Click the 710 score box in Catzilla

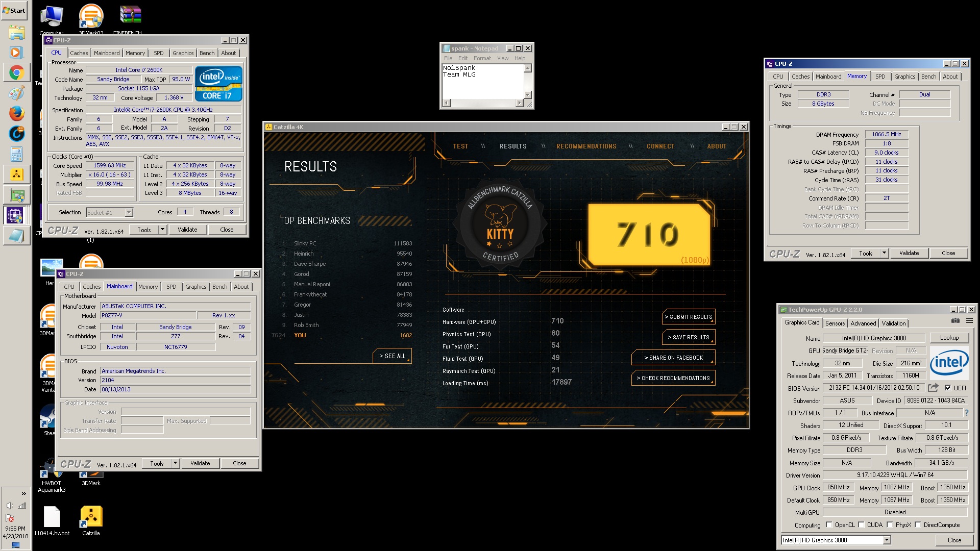[649, 235]
